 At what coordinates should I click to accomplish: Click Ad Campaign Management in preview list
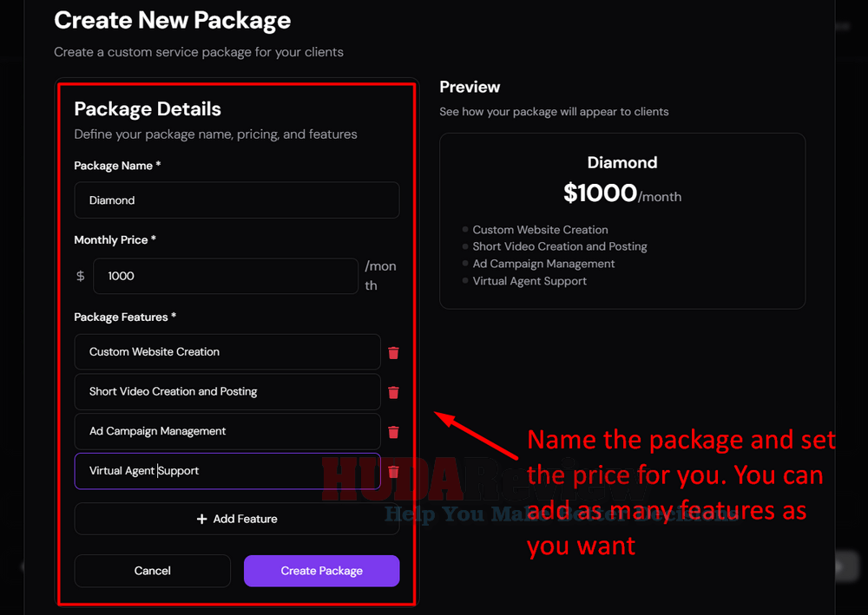pyautogui.click(x=543, y=264)
